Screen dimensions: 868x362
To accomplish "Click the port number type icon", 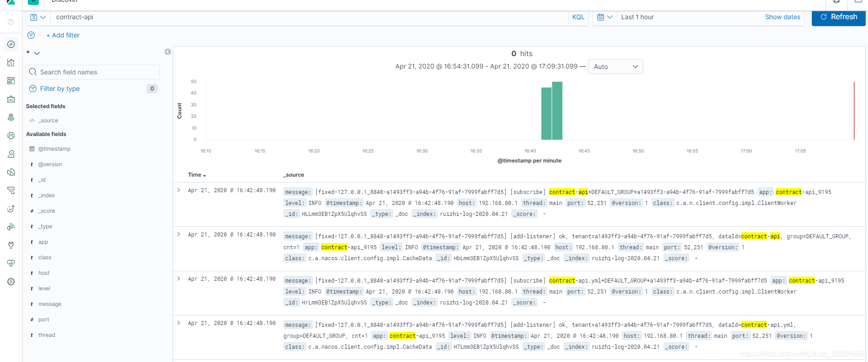I will tap(32, 320).
